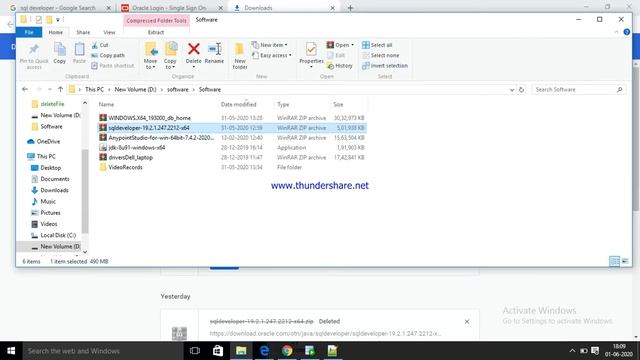
Task: Switch to the View ribbon tab
Action: 109,32
